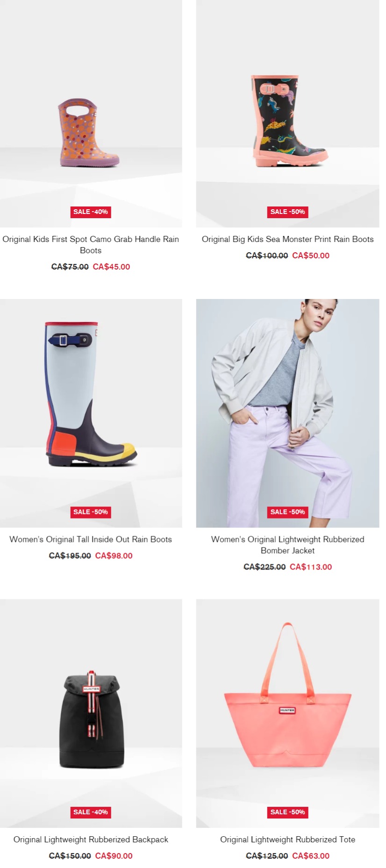This screenshot has width=386, height=868.
Task: Open Women's Original Lightweight Rubberized Bomber Jacket link
Action: coord(287,545)
